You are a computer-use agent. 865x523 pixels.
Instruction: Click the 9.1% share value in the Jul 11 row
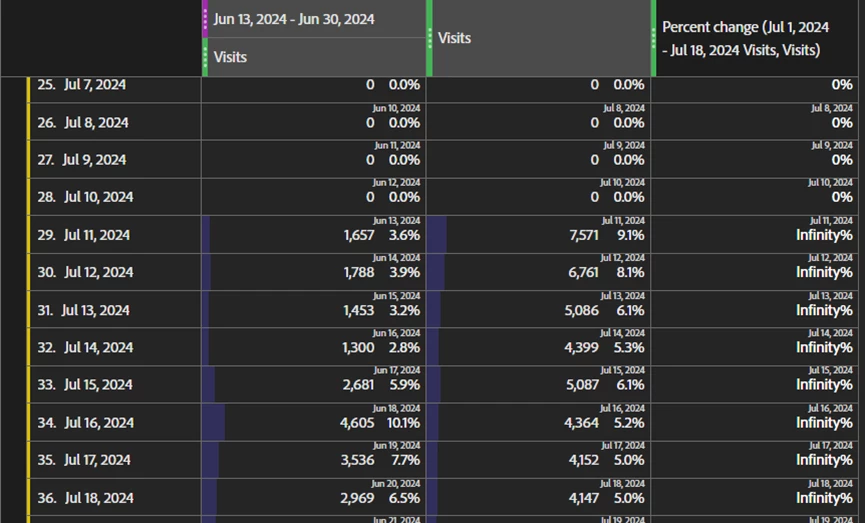tap(630, 236)
